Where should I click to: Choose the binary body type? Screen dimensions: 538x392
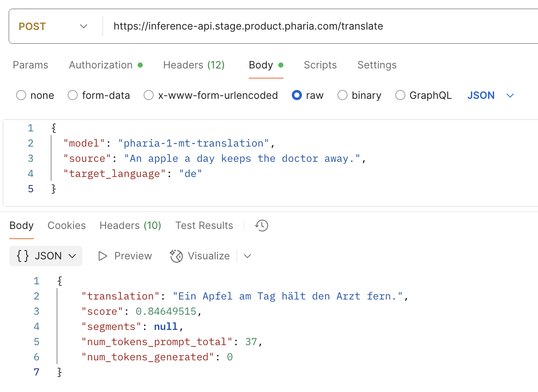[342, 95]
